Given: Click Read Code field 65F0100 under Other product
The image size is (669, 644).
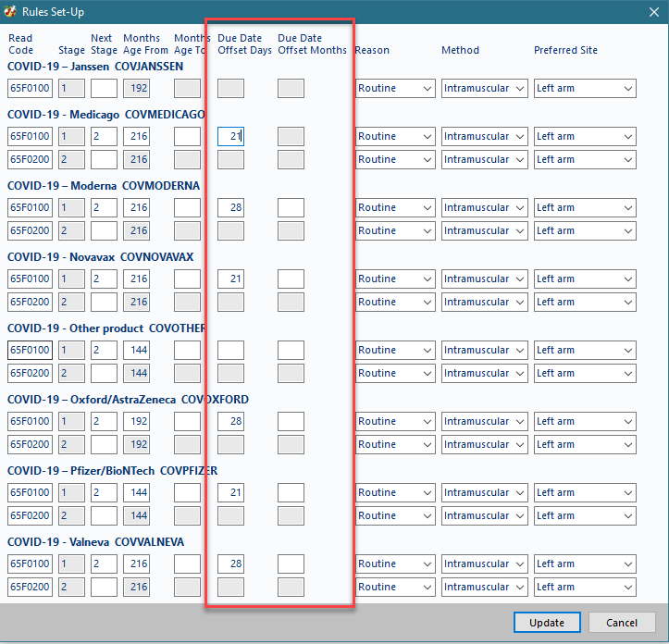Looking at the screenshot, I should coord(30,351).
